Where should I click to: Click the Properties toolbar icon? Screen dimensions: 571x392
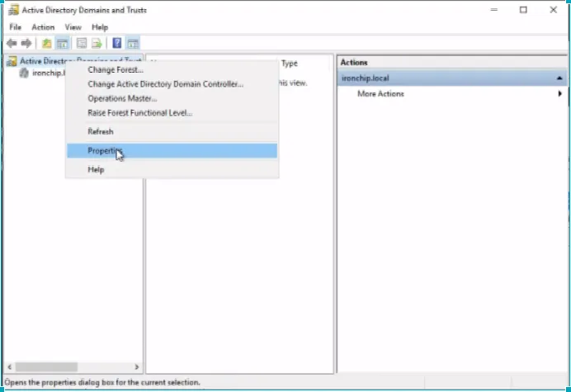(x=82, y=44)
